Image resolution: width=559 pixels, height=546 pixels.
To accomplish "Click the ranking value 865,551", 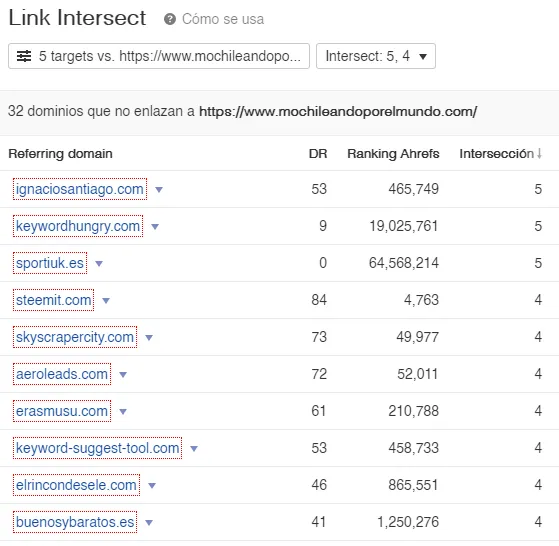I will [414, 485].
